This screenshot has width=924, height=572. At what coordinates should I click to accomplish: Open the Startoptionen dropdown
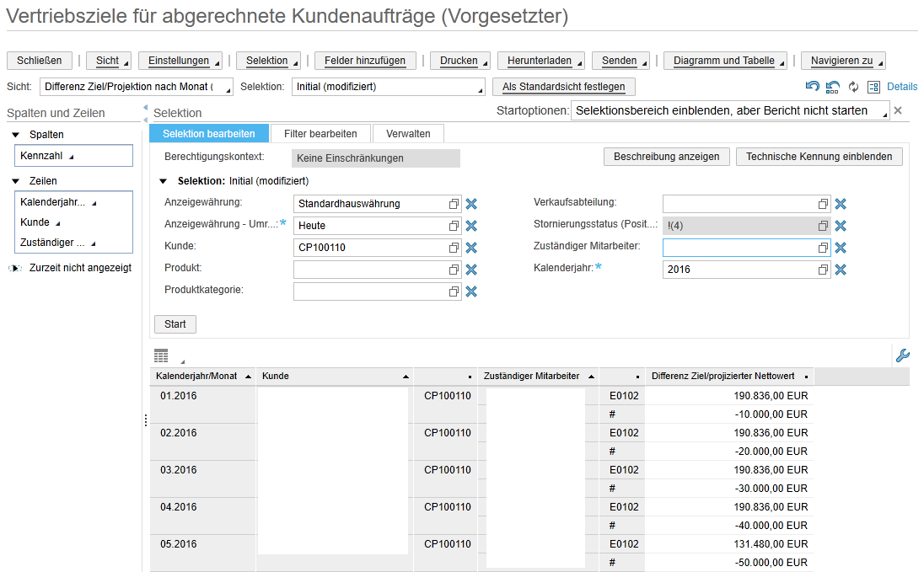(729, 110)
